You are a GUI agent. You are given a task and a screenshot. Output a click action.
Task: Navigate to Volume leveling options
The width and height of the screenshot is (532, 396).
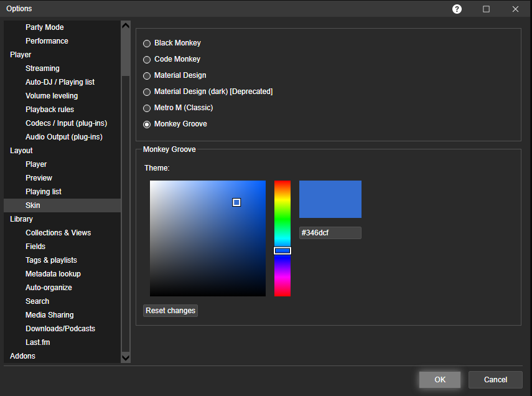[52, 96]
